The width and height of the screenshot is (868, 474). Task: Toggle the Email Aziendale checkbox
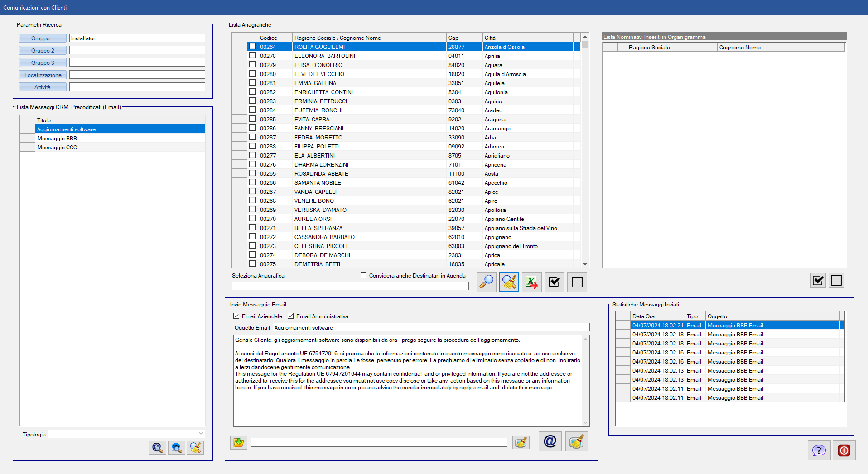pos(236,316)
